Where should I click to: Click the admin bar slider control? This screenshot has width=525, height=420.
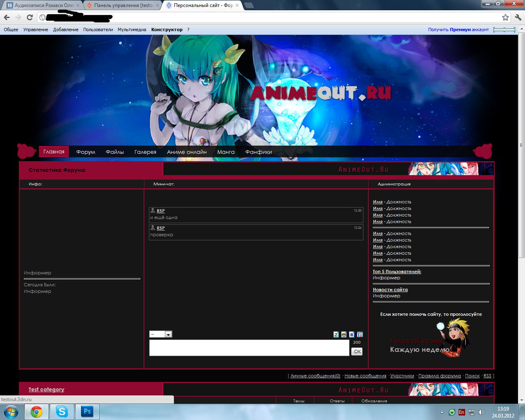(x=504, y=30)
